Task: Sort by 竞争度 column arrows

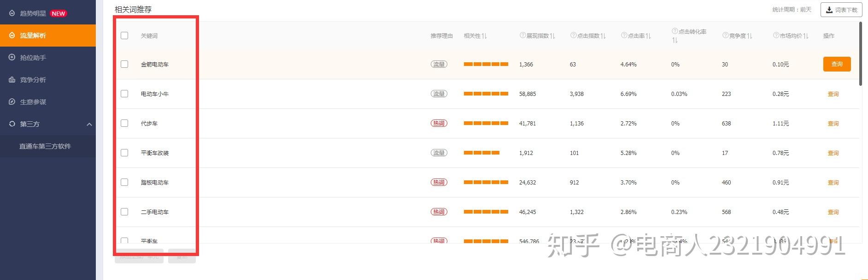Action: tap(750, 36)
